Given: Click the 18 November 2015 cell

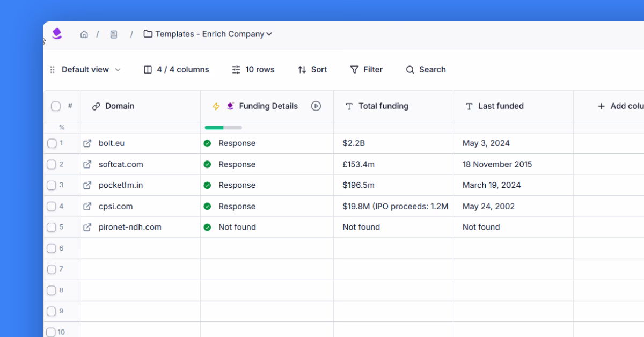Looking at the screenshot, I should tap(513, 164).
